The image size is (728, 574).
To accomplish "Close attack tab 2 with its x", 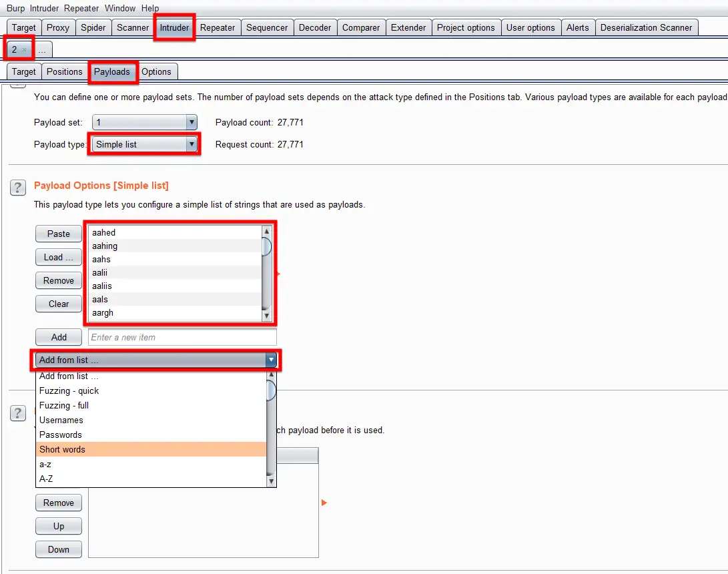I will (24, 49).
